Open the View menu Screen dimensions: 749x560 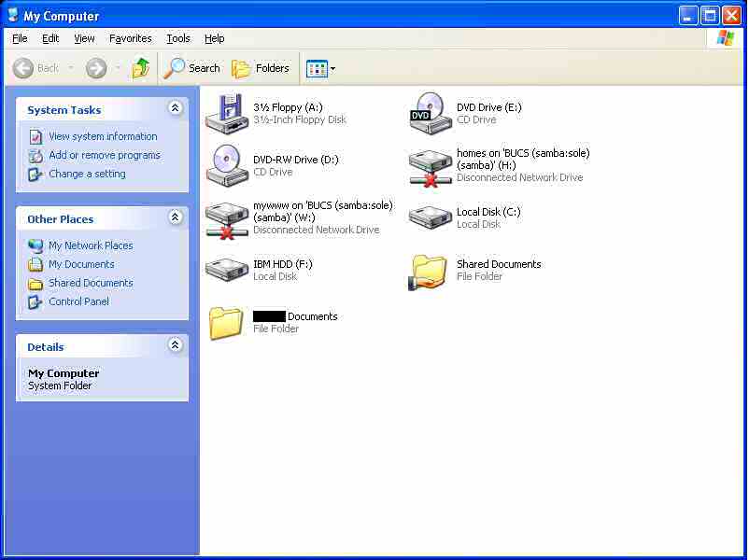pos(84,38)
